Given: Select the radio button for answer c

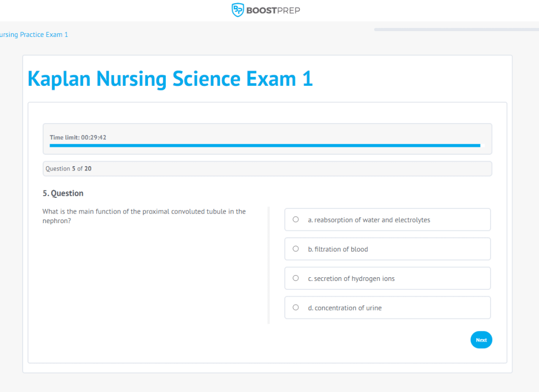Looking at the screenshot, I should tap(295, 278).
